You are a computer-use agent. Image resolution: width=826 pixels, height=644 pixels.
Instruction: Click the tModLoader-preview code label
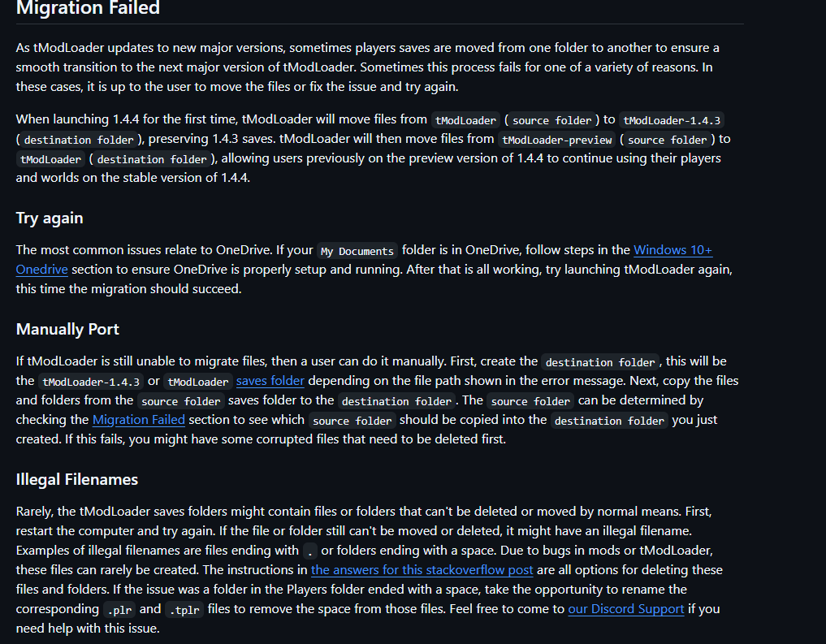(556, 140)
